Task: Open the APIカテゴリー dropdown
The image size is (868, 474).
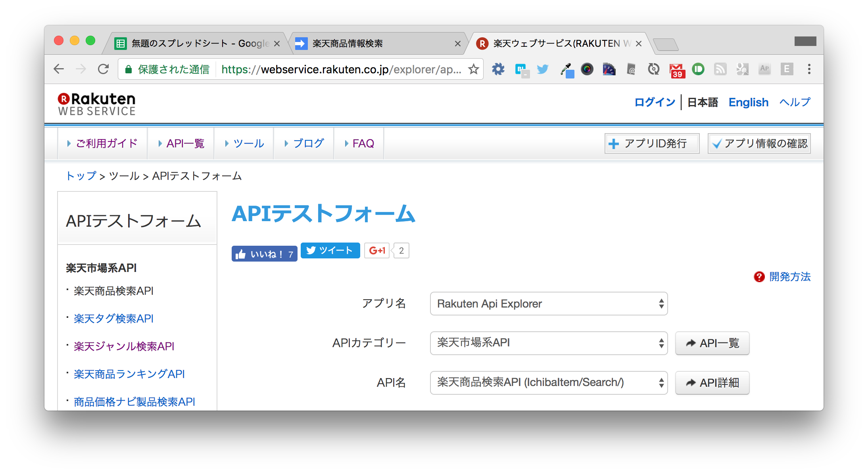Action: click(549, 343)
